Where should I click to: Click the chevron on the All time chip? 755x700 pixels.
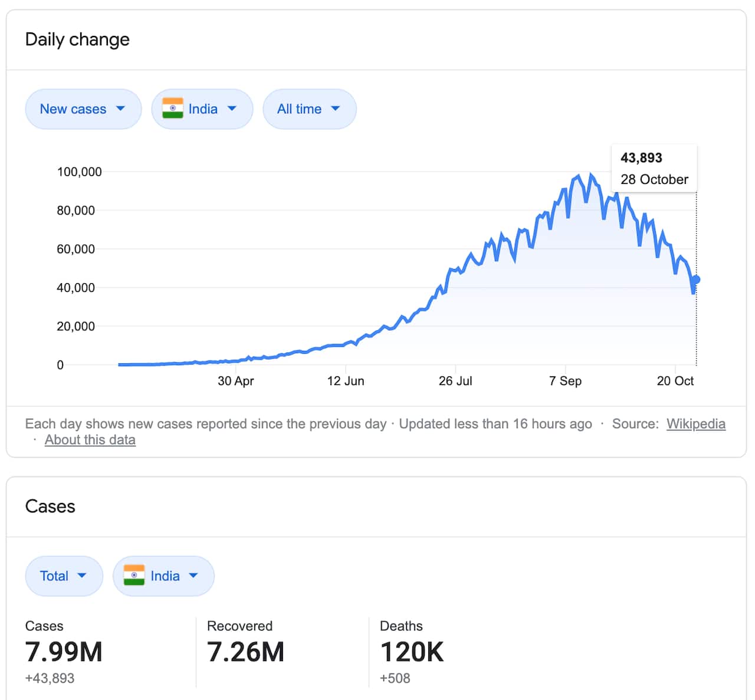coord(335,109)
